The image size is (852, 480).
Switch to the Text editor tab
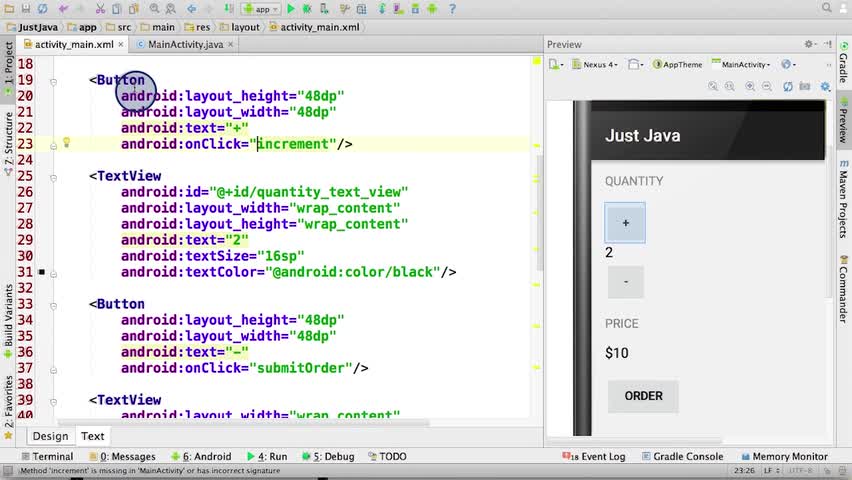click(x=92, y=436)
